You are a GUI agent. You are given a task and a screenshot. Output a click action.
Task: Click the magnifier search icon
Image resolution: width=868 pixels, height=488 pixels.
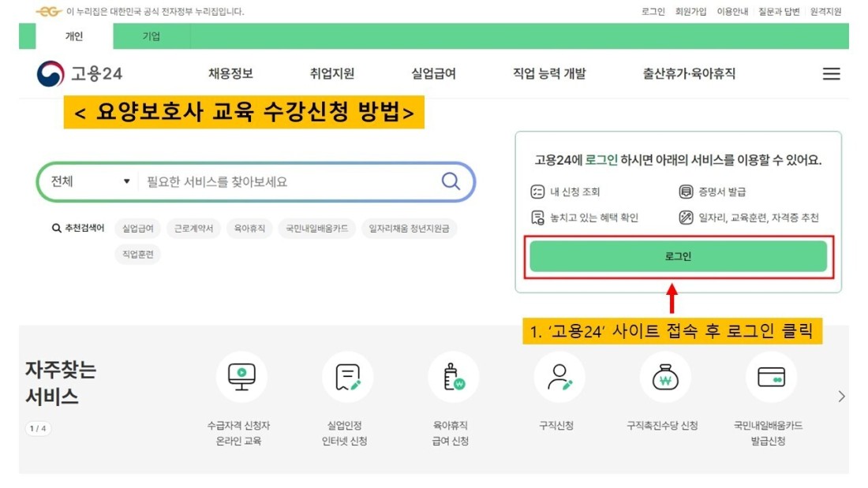coord(451,181)
